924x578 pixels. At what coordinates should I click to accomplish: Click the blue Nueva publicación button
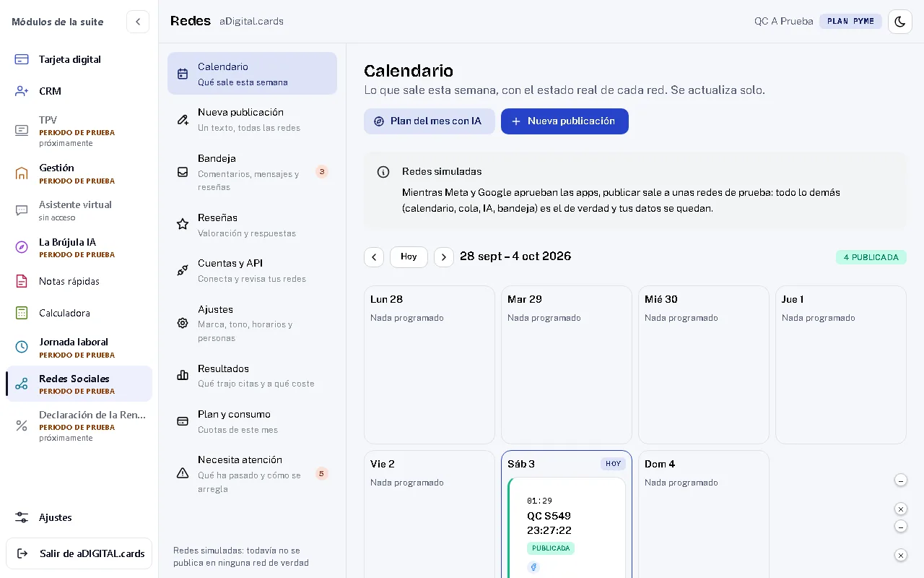(x=565, y=121)
